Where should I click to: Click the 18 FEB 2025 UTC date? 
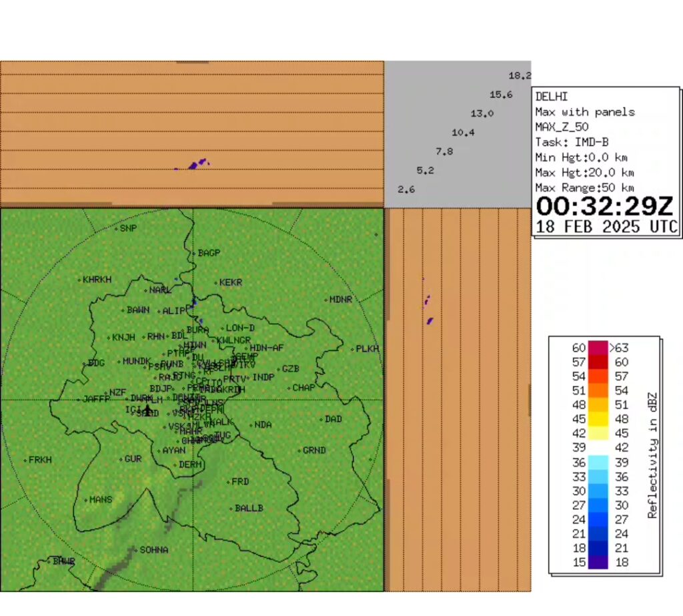[x=606, y=226]
